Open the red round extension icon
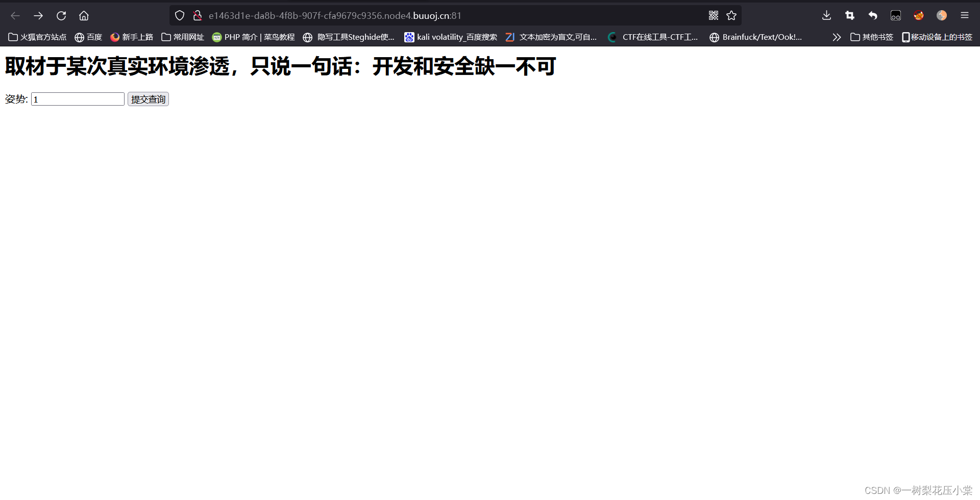980x500 pixels. pyautogui.click(x=919, y=16)
